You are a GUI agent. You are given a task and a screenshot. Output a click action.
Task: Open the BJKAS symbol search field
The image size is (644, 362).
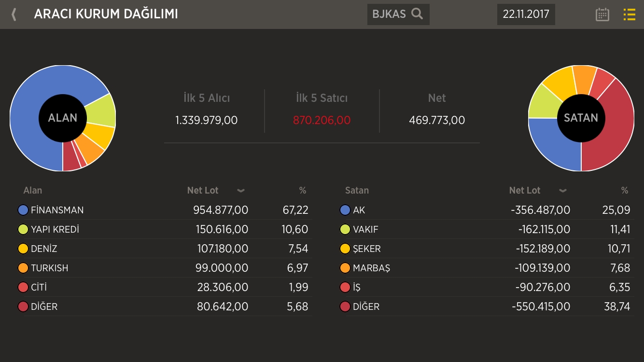click(389, 14)
